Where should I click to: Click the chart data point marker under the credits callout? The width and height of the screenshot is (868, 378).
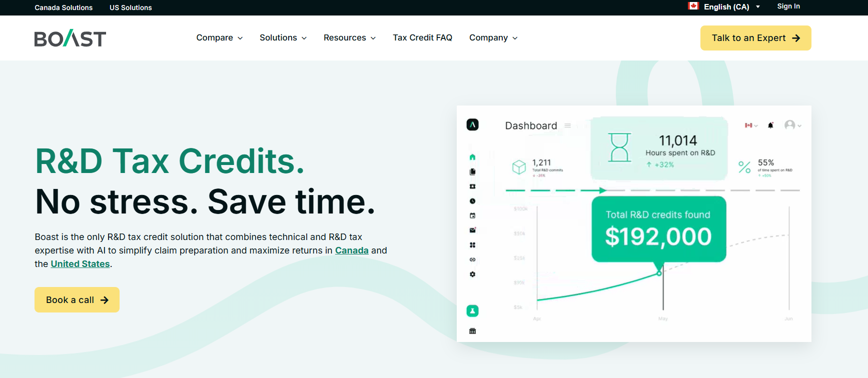pyautogui.click(x=659, y=273)
